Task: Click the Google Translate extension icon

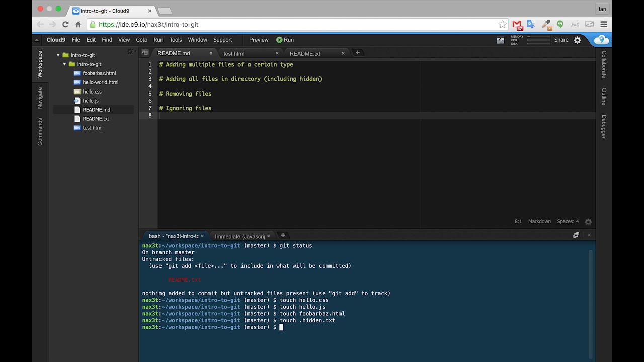Action: 531,24
